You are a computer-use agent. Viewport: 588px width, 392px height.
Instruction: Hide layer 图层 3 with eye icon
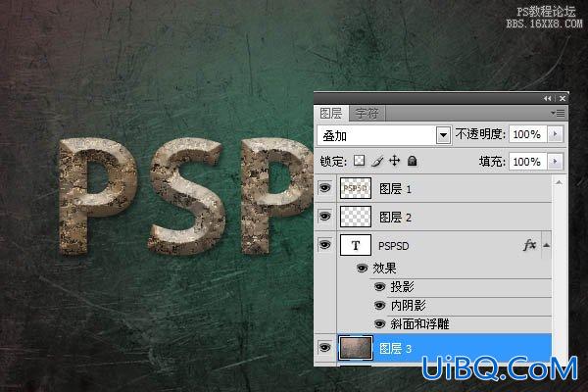pyautogui.click(x=324, y=348)
